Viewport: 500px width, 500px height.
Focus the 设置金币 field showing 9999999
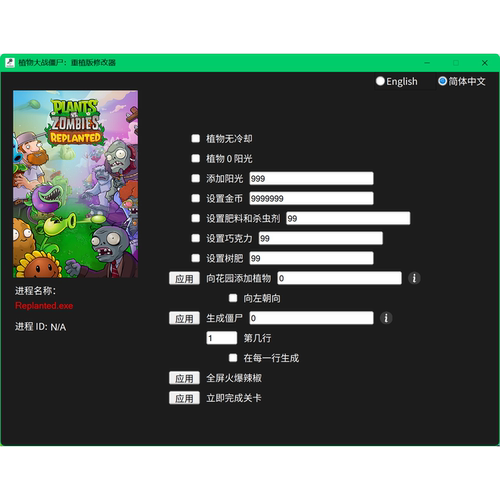point(311,198)
